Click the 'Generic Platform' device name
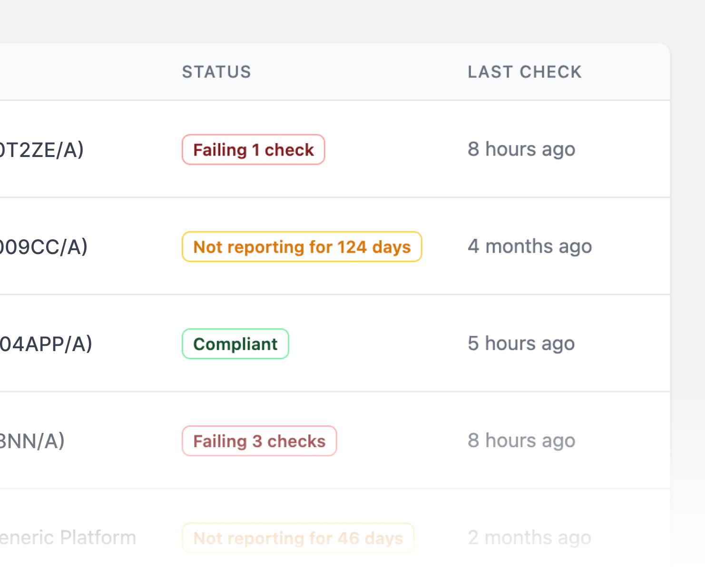 tap(68, 538)
